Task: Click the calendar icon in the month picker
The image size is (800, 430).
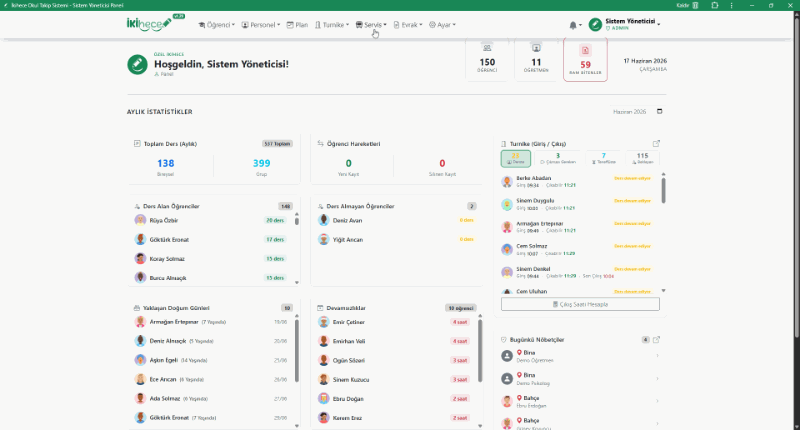Action: point(659,111)
